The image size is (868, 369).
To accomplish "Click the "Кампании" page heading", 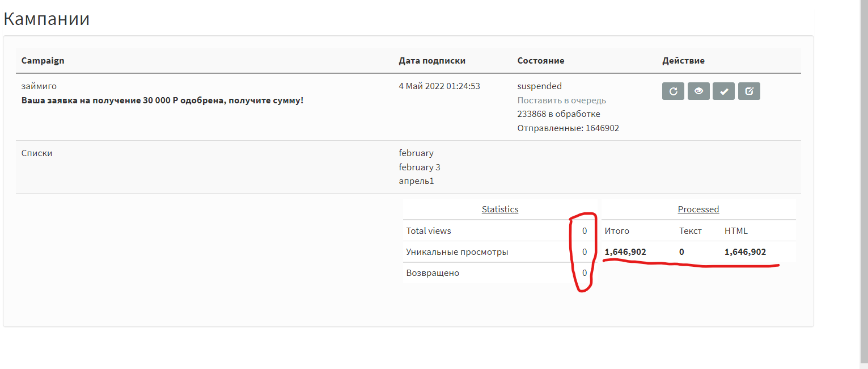I will [x=46, y=19].
